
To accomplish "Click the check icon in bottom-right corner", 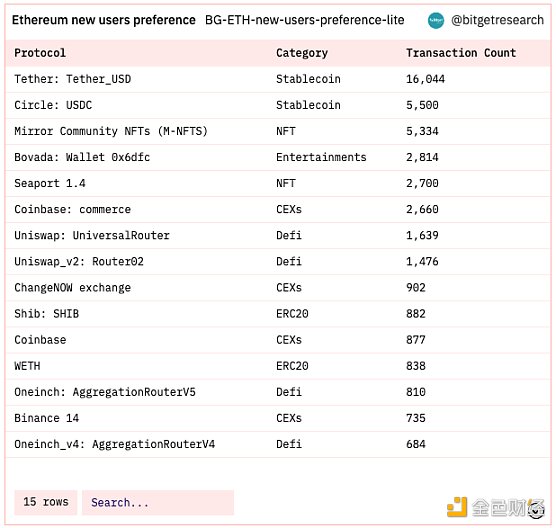I will [x=536, y=510].
